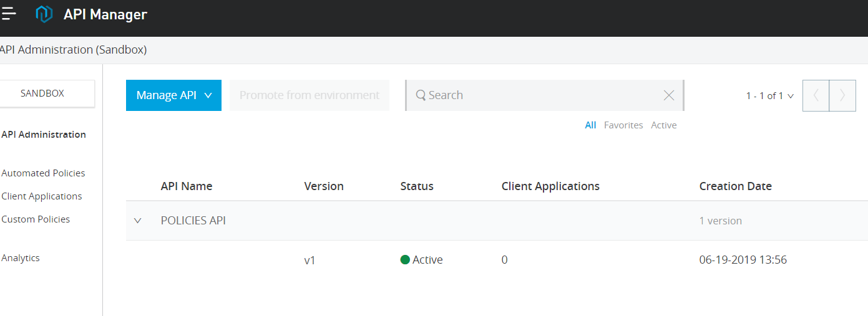Click Promote from environment button

(309, 95)
